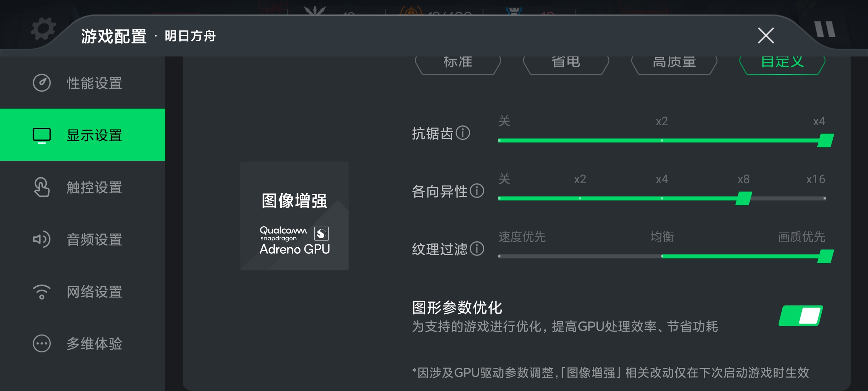This screenshot has width=868, height=391.
Task: Click the touch settings hand icon
Action: pos(42,187)
